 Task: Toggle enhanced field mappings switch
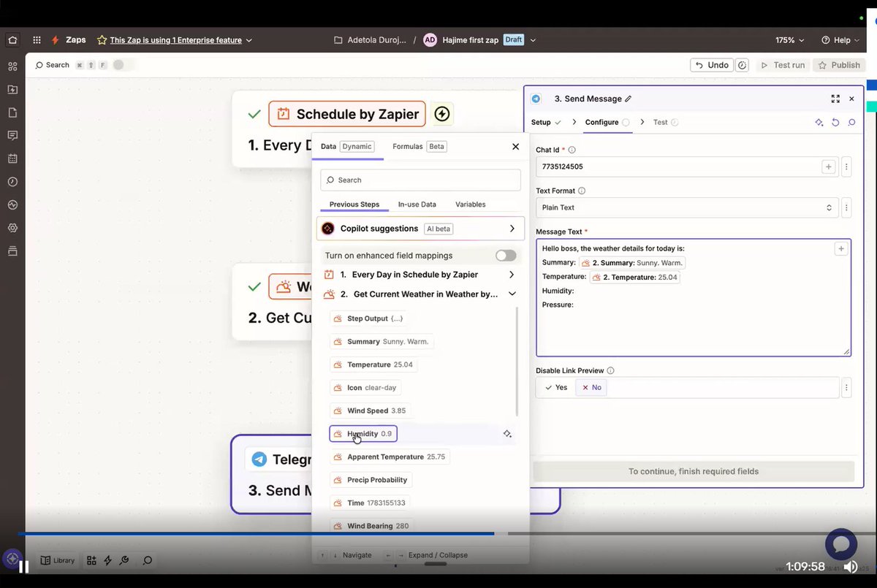coord(506,256)
